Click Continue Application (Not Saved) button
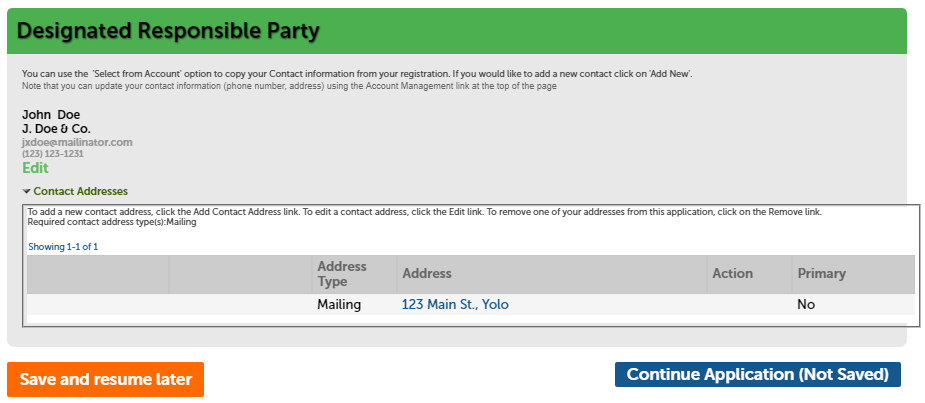The image size is (925, 403). click(x=757, y=375)
